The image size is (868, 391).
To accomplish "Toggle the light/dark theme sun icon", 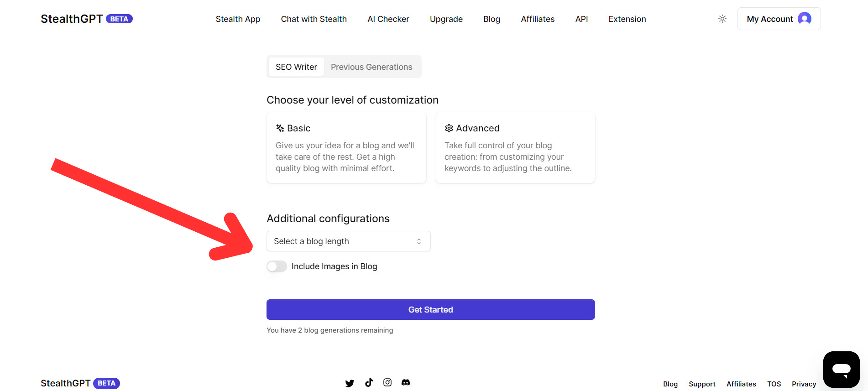I will 722,19.
